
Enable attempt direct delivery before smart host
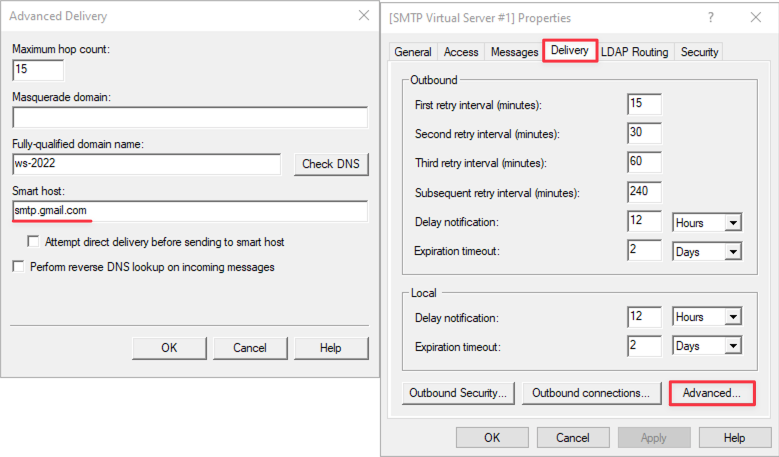[x=34, y=242]
